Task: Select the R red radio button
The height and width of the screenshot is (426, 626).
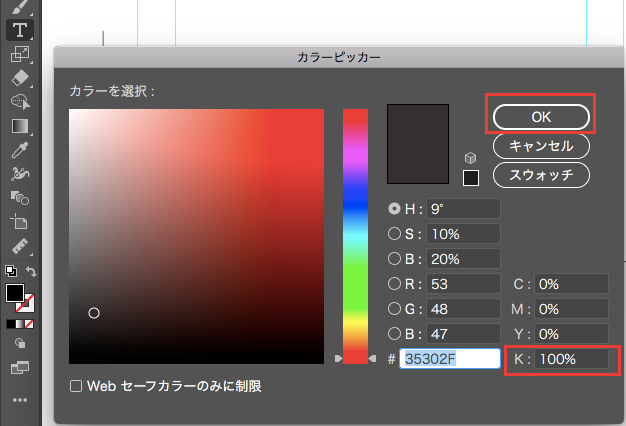Action: pos(395,283)
